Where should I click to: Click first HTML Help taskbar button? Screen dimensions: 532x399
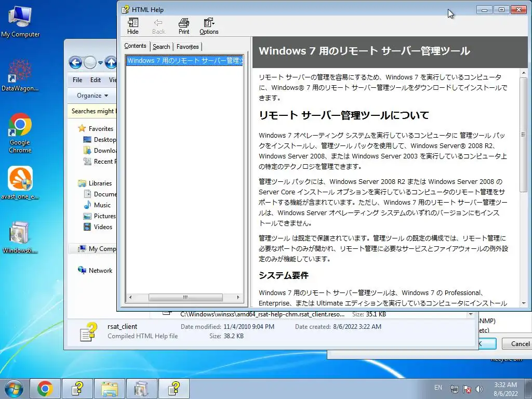(x=78, y=389)
